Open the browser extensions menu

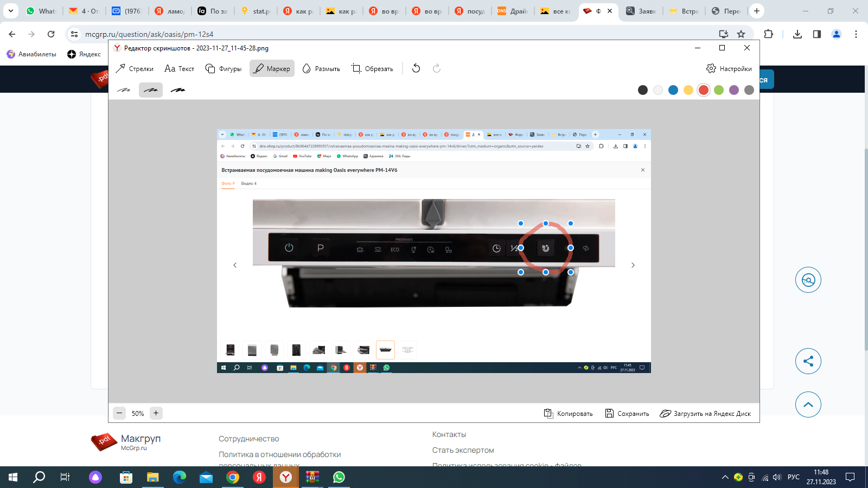point(768,34)
